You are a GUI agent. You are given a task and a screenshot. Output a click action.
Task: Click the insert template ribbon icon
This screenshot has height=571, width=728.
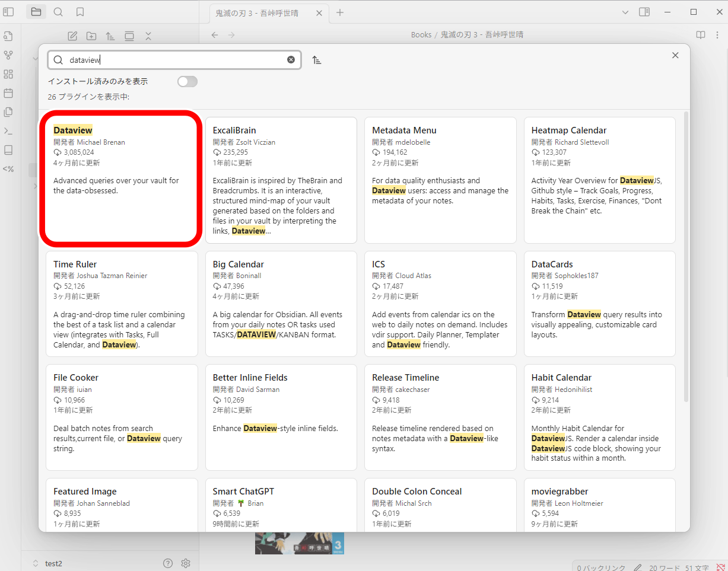(8, 112)
